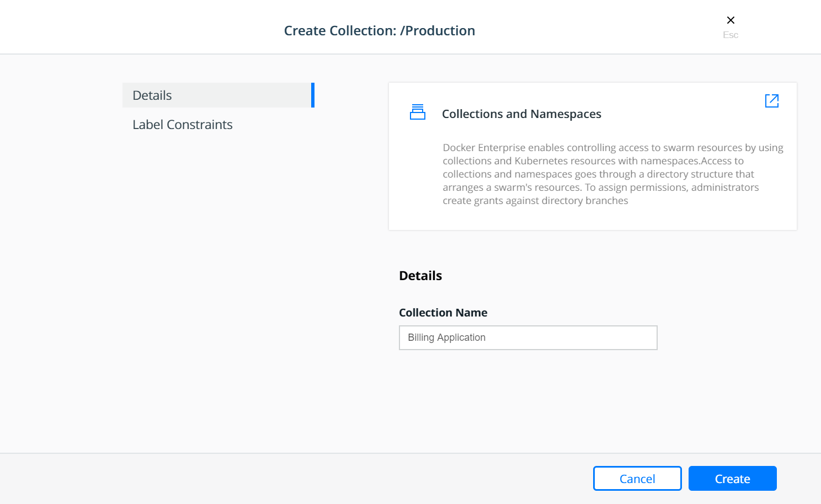Select the Details tab in the sidebar

tap(218, 95)
